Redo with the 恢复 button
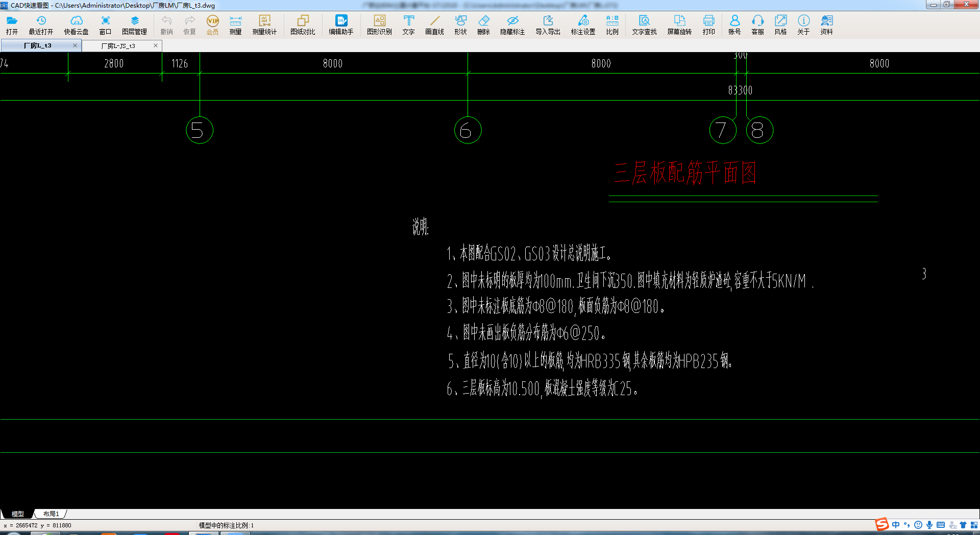Screen dimensions: 980x535 tap(189, 25)
